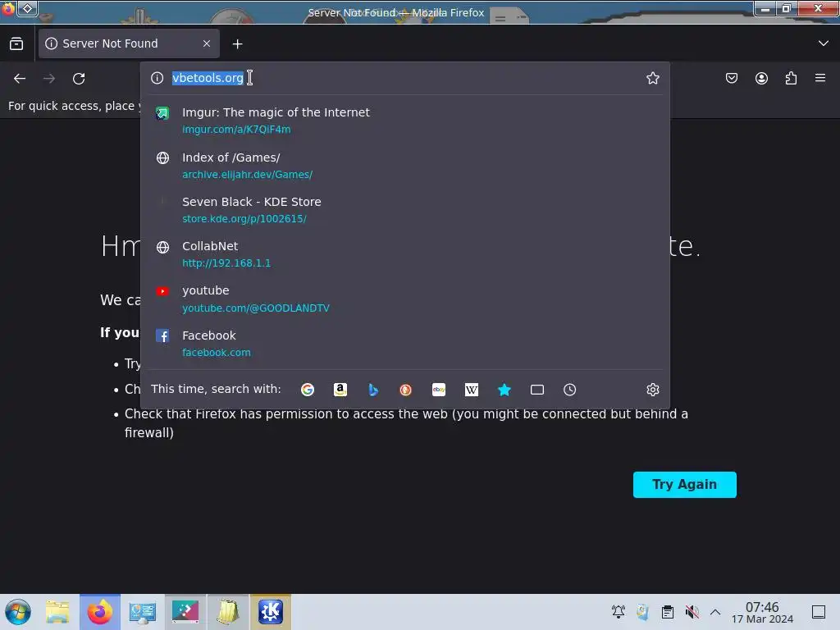Search within History clock icon
The width and height of the screenshot is (840, 630).
[569, 390]
